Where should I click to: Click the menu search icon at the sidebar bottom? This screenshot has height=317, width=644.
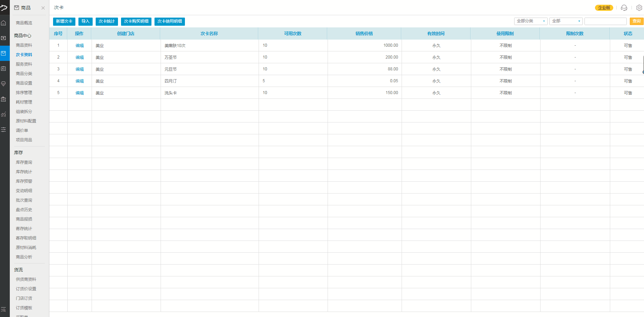(3, 310)
